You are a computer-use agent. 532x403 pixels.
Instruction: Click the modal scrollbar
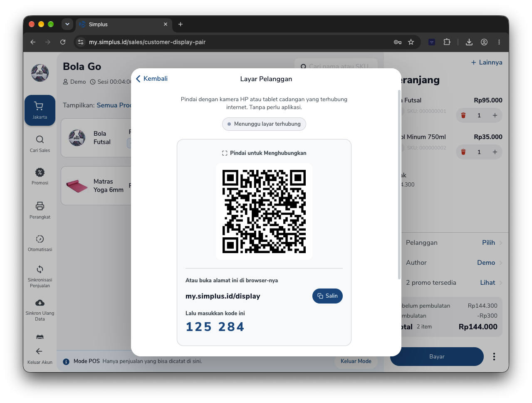(x=399, y=184)
